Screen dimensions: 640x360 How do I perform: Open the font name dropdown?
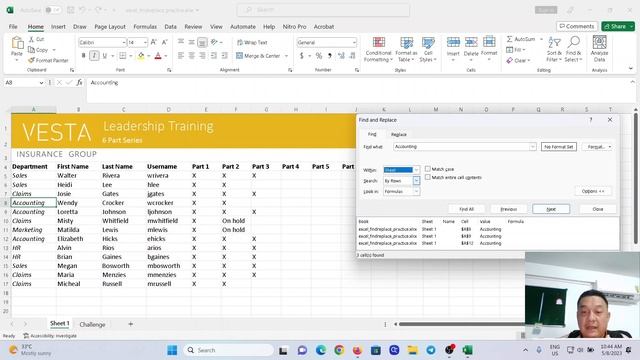124,42
